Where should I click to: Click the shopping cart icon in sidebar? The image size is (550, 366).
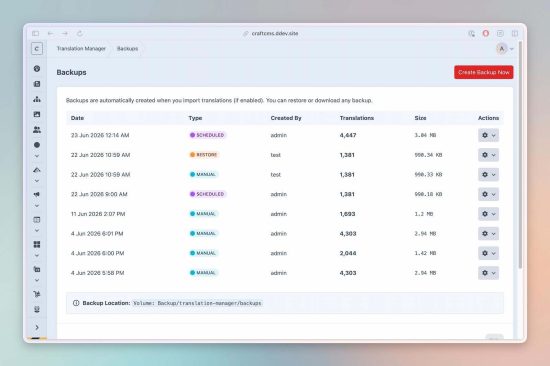tap(37, 294)
